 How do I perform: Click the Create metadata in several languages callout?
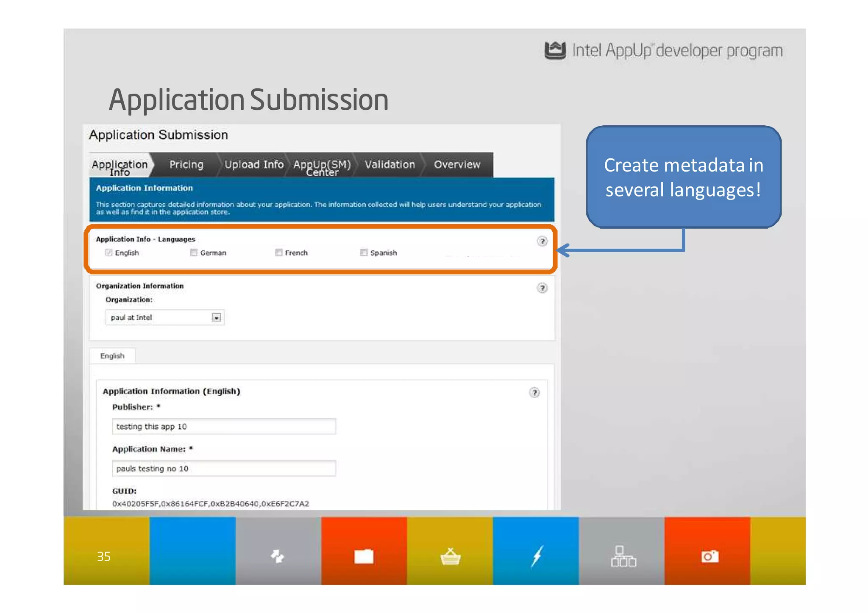(684, 177)
